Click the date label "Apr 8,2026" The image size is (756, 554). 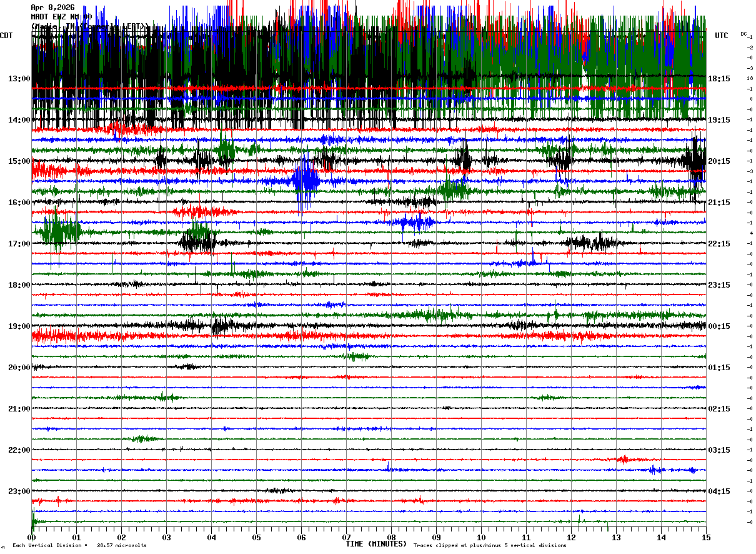(52, 8)
